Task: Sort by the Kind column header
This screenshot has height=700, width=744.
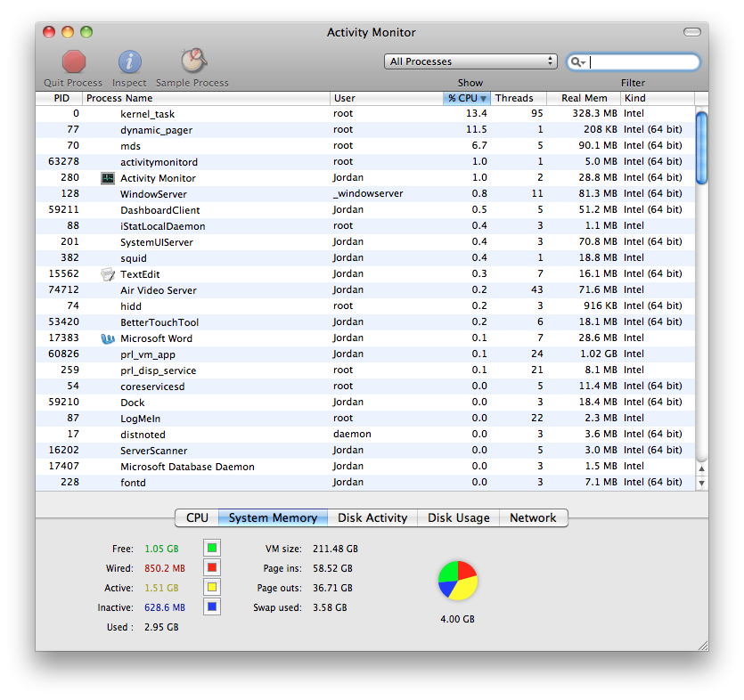Action: [658, 98]
